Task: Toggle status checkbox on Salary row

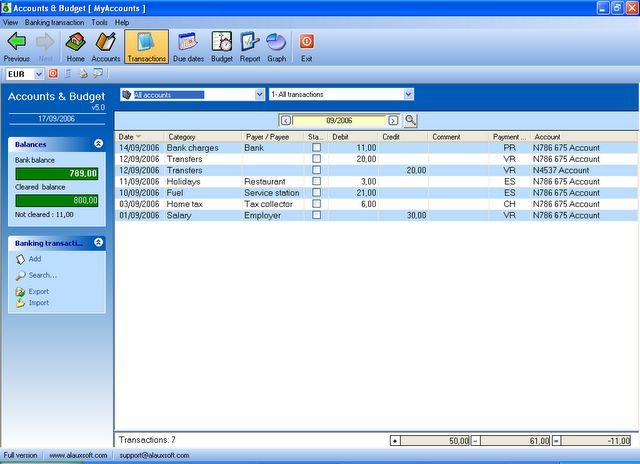Action: click(316, 215)
